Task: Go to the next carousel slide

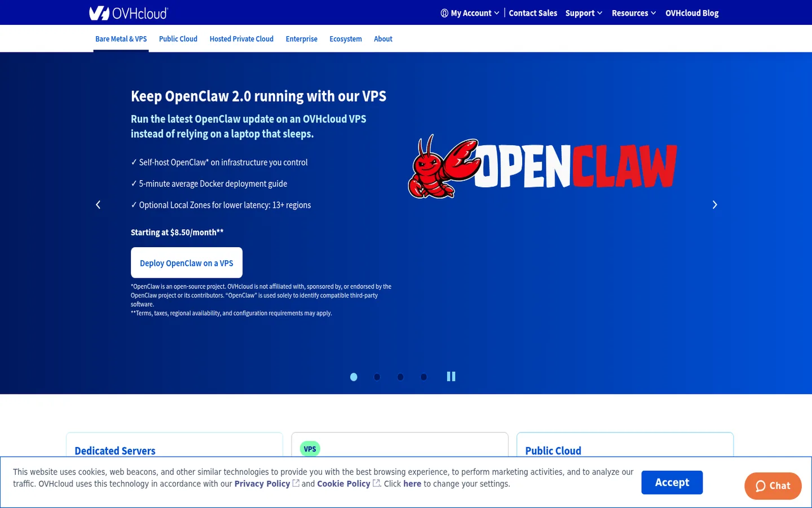Action: [714, 205]
